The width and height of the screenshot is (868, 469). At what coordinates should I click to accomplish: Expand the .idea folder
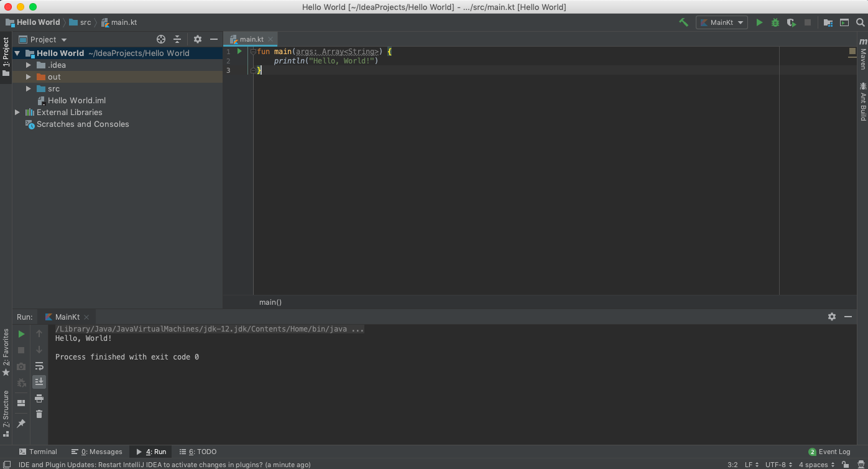click(29, 65)
